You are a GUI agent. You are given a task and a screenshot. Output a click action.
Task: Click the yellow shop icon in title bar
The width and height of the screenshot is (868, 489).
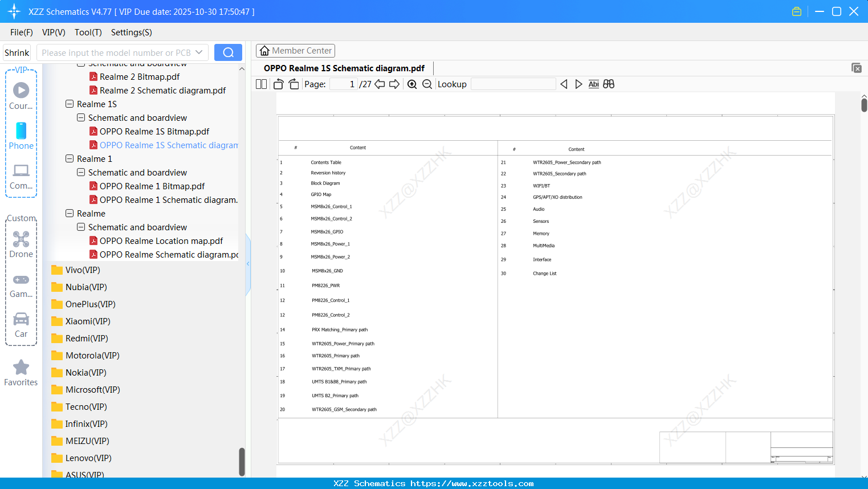[x=797, y=11]
